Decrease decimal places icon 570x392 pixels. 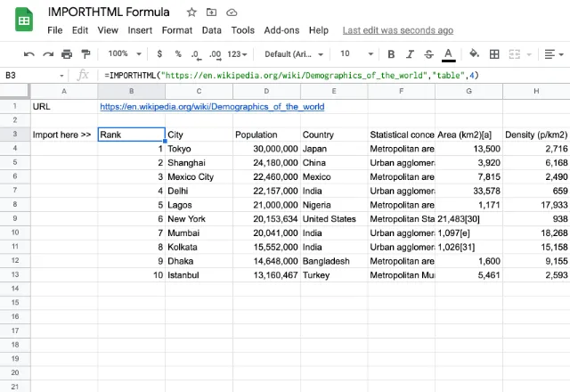tap(196, 55)
